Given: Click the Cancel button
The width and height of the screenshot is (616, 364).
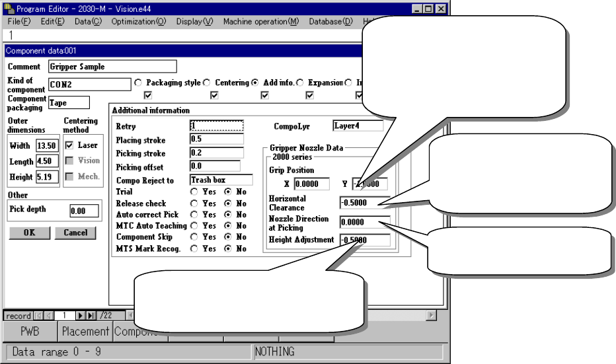Looking at the screenshot, I should 75,233.
